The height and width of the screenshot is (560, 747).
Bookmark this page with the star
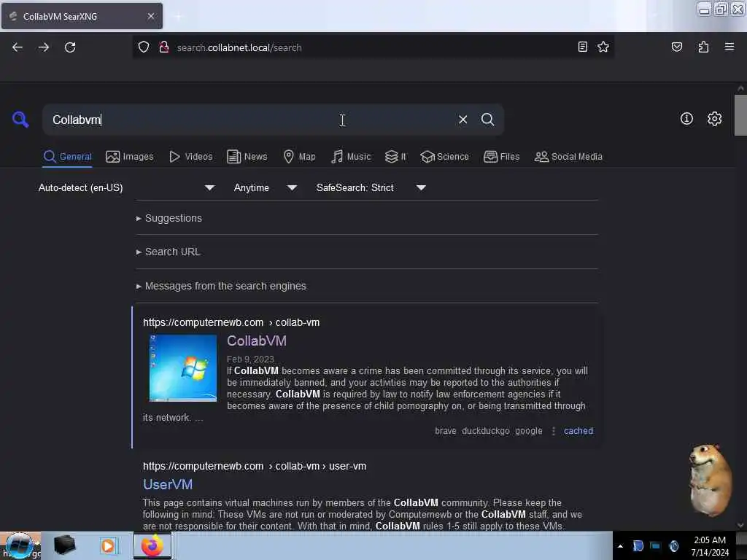(x=603, y=47)
